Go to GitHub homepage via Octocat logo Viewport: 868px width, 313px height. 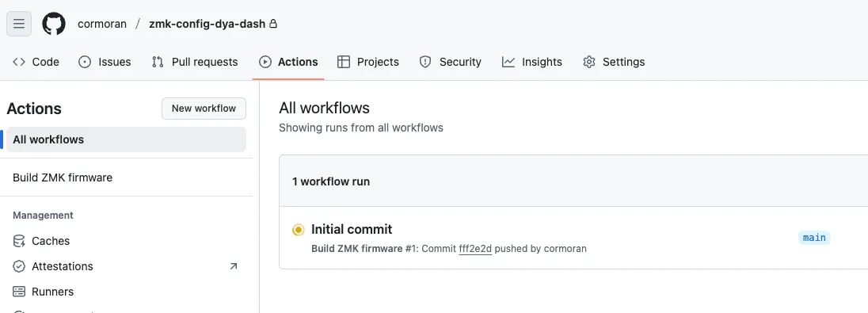click(54, 24)
